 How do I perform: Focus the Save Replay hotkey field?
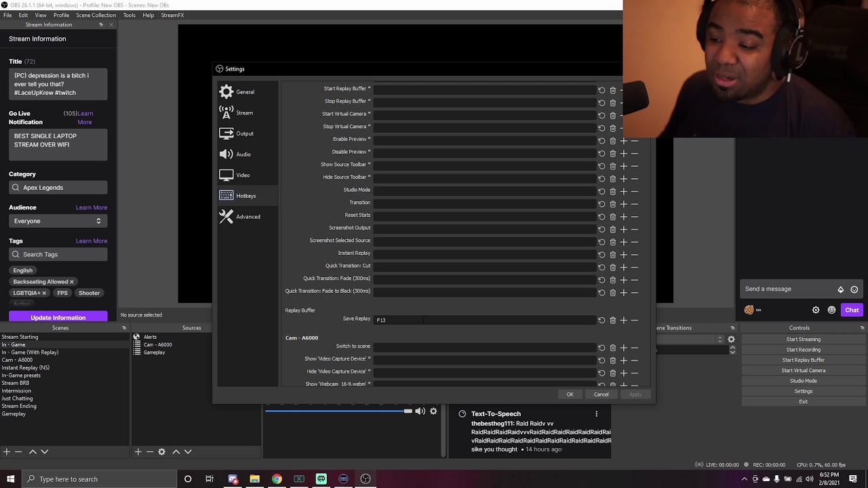pos(484,320)
